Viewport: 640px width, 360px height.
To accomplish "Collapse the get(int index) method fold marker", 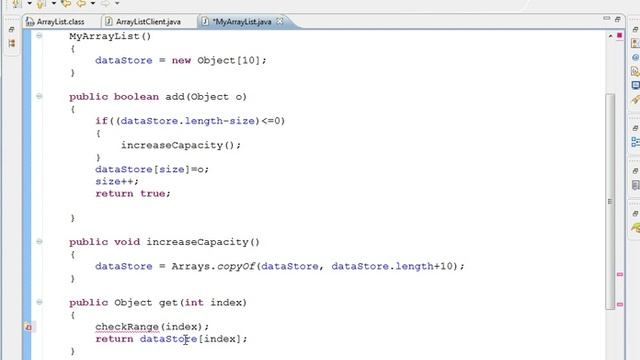I will 39,302.
